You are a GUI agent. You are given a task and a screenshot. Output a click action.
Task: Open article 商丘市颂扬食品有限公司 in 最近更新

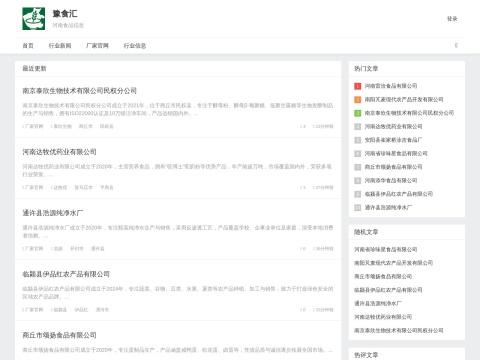point(59,335)
